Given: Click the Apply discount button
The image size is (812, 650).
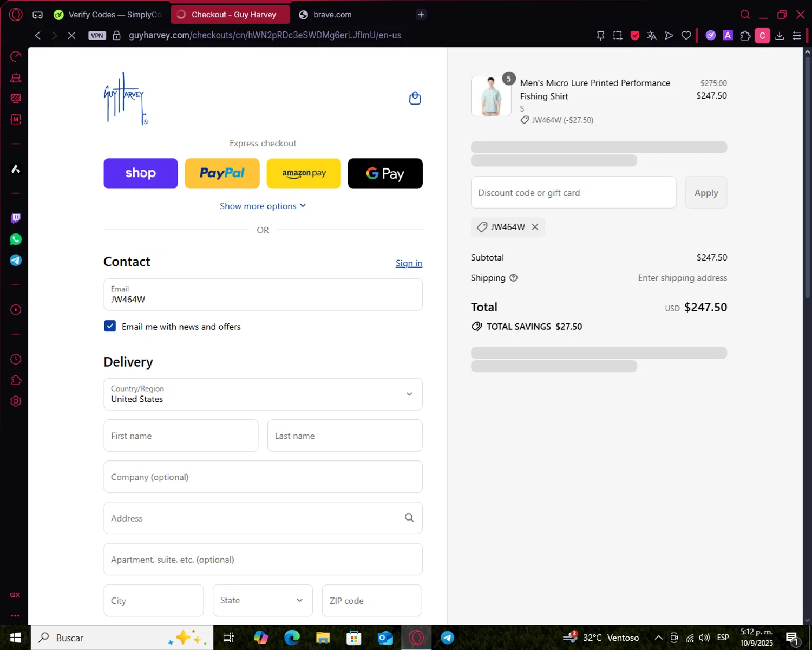Looking at the screenshot, I should pyautogui.click(x=706, y=192).
